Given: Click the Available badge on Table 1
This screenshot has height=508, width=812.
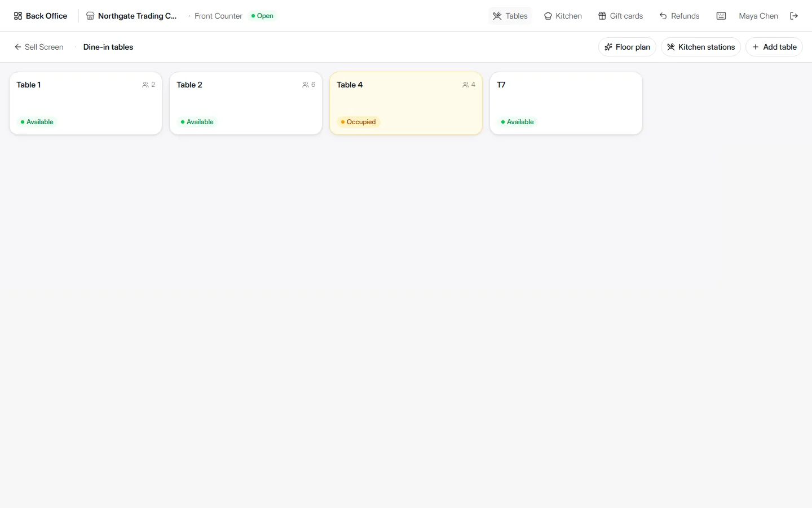Looking at the screenshot, I should coord(37,122).
